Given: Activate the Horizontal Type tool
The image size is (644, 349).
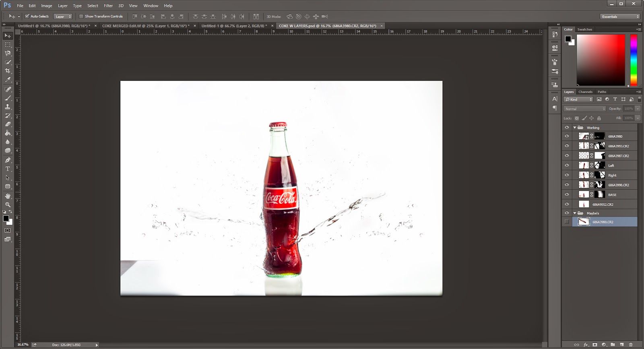Looking at the screenshot, I should pyautogui.click(x=8, y=169).
